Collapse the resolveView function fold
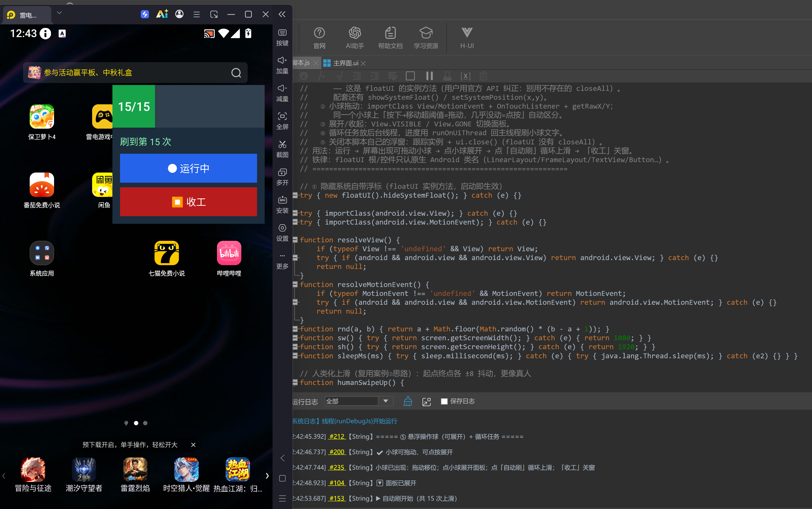The height and width of the screenshot is (509, 812). tap(295, 240)
